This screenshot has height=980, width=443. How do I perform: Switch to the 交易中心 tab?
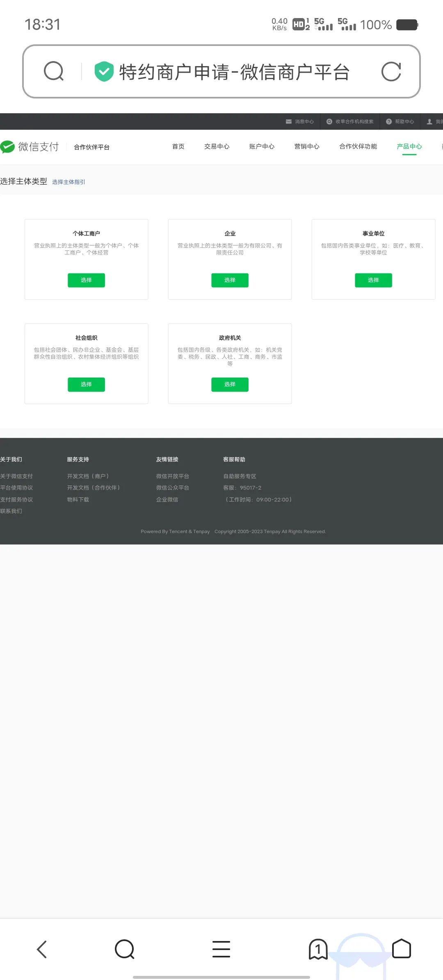tap(217, 147)
